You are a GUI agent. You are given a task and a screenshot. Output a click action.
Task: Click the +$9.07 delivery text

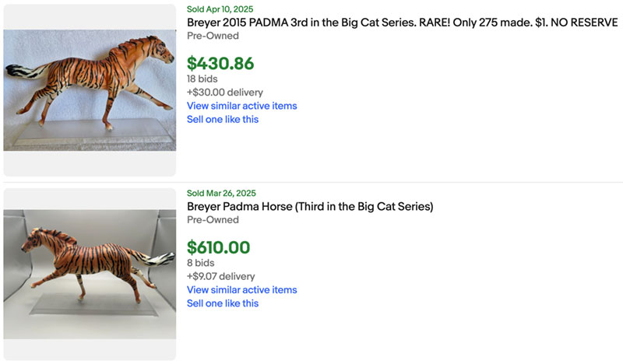click(x=222, y=276)
